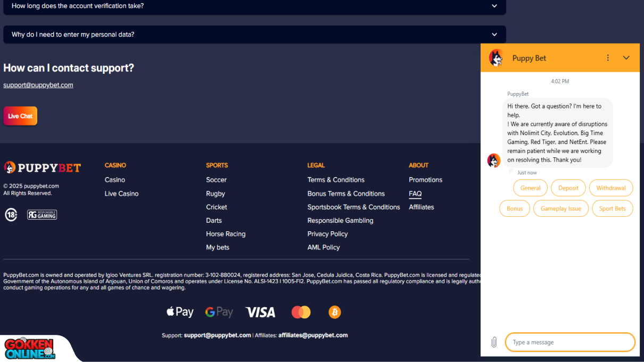This screenshot has width=644, height=362.
Task: Click bot avatar beside chat message
Action: (x=494, y=161)
